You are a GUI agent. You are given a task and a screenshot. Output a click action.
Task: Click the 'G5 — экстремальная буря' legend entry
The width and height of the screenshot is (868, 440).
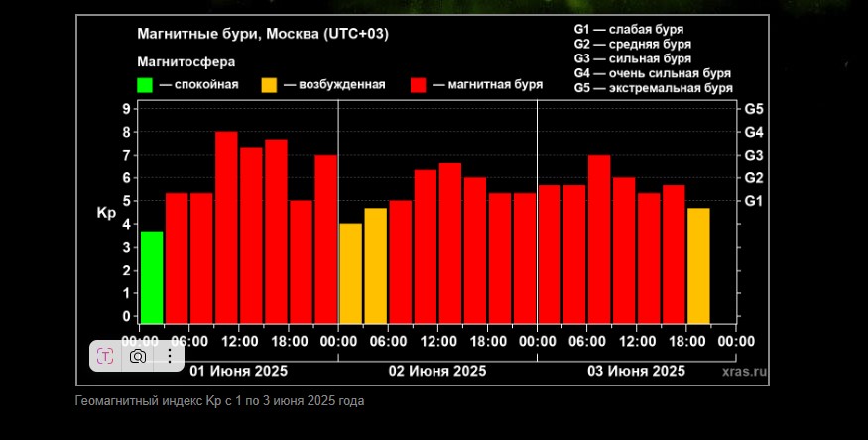653,88
